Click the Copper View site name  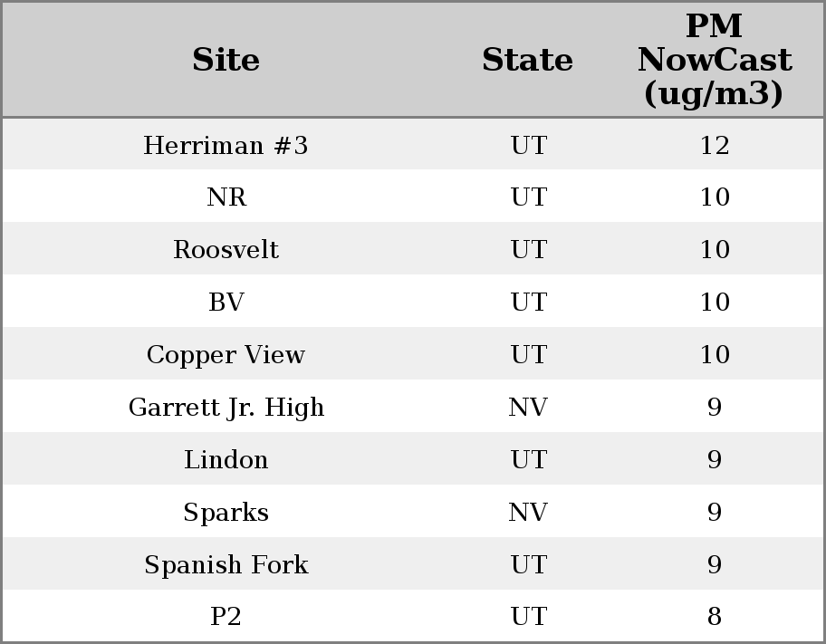[226, 355]
